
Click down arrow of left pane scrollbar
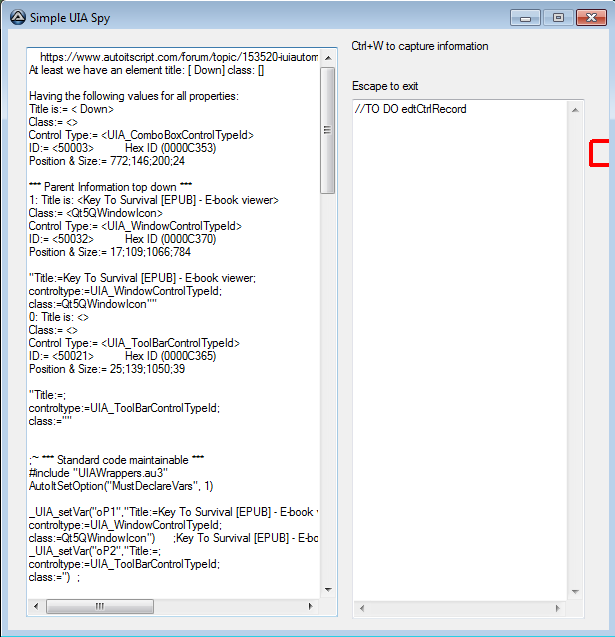point(328,589)
